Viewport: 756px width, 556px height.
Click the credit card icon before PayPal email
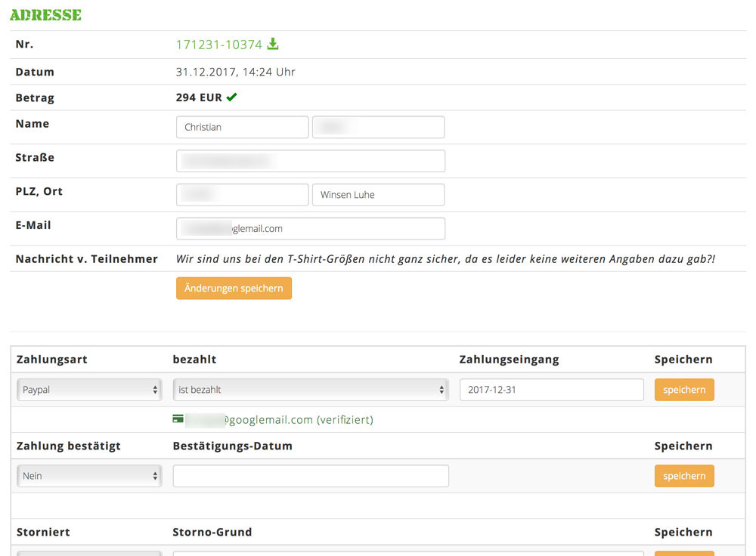click(x=178, y=419)
